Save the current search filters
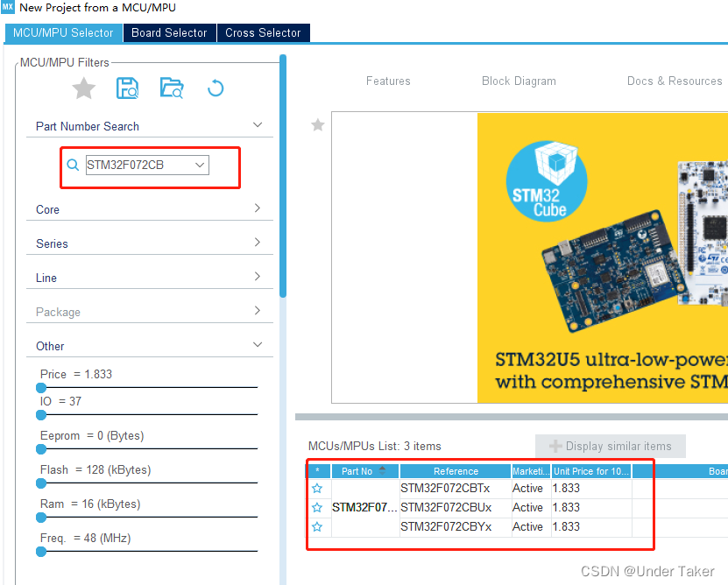 (x=127, y=88)
